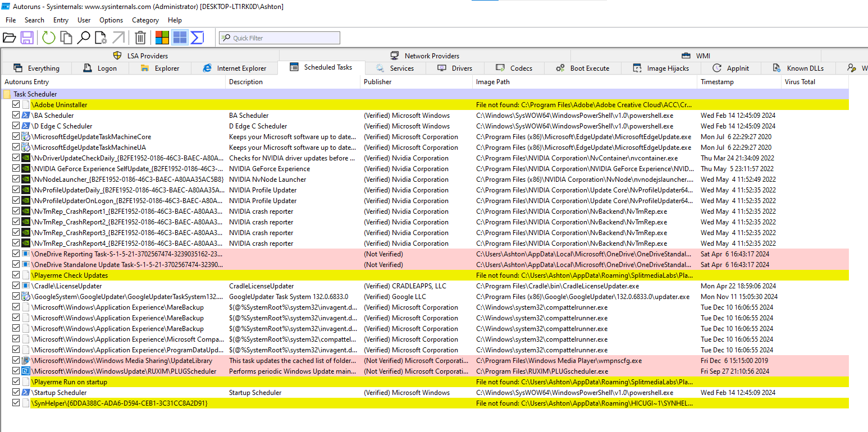Click the Cradle LicenseUpdater entry icon
Viewport: 868px width, 432px height.
point(26,286)
